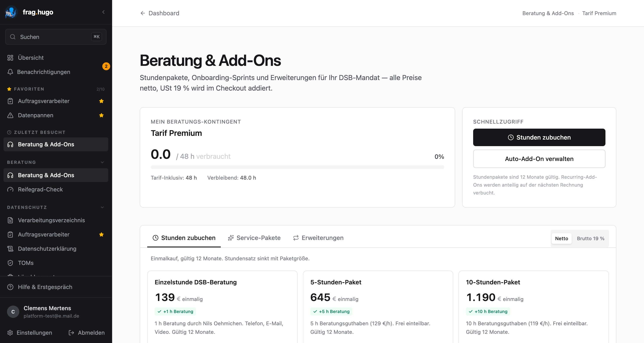Click clipboard icon of Auftragsverarbeiter under Datenschutz
Viewport: 644px width, 343px height.
10,234
